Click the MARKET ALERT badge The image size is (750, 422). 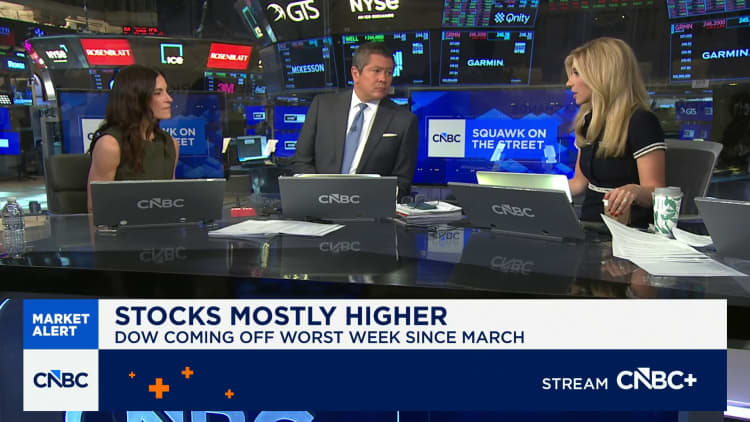coord(61,324)
